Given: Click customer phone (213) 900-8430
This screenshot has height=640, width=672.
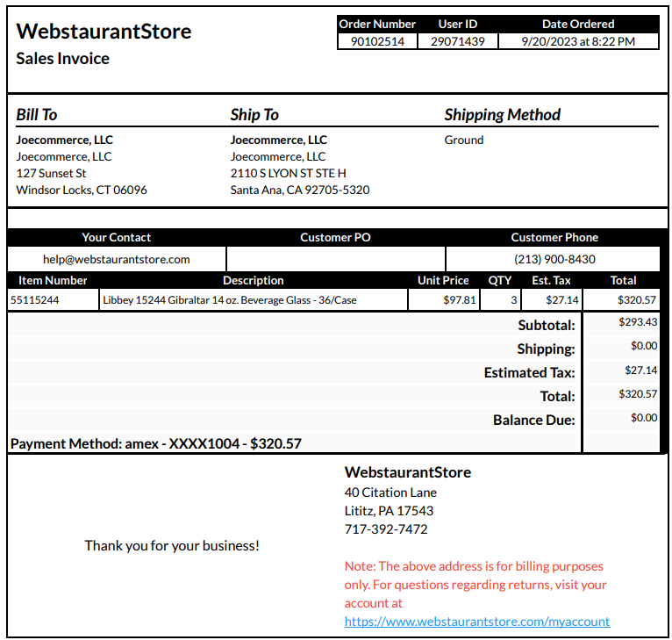Looking at the screenshot, I should [x=554, y=259].
